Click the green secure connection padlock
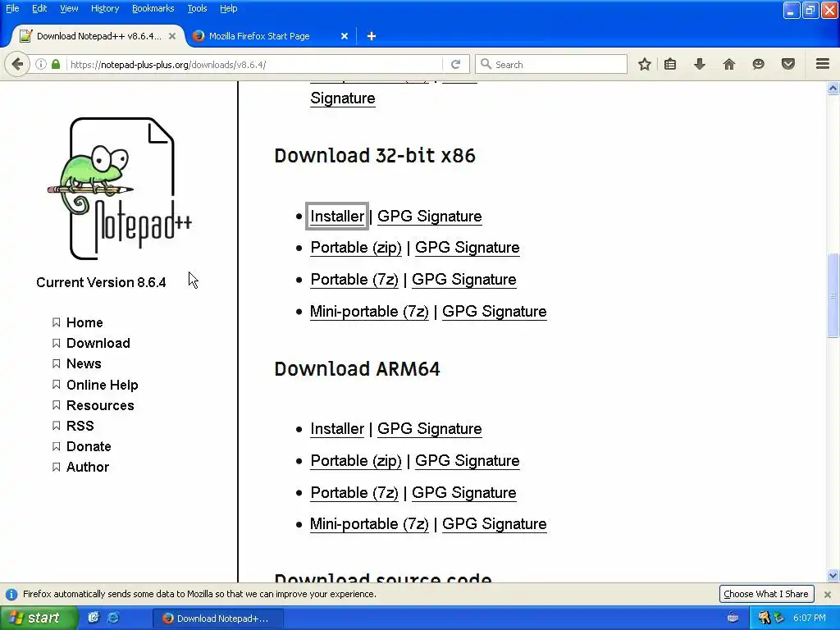 point(56,64)
